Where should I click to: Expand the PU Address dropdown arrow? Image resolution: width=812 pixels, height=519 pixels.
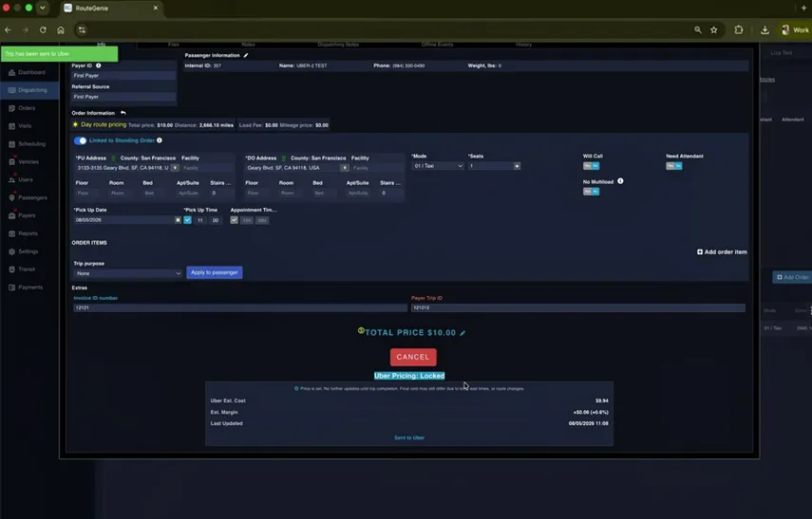pyautogui.click(x=175, y=168)
